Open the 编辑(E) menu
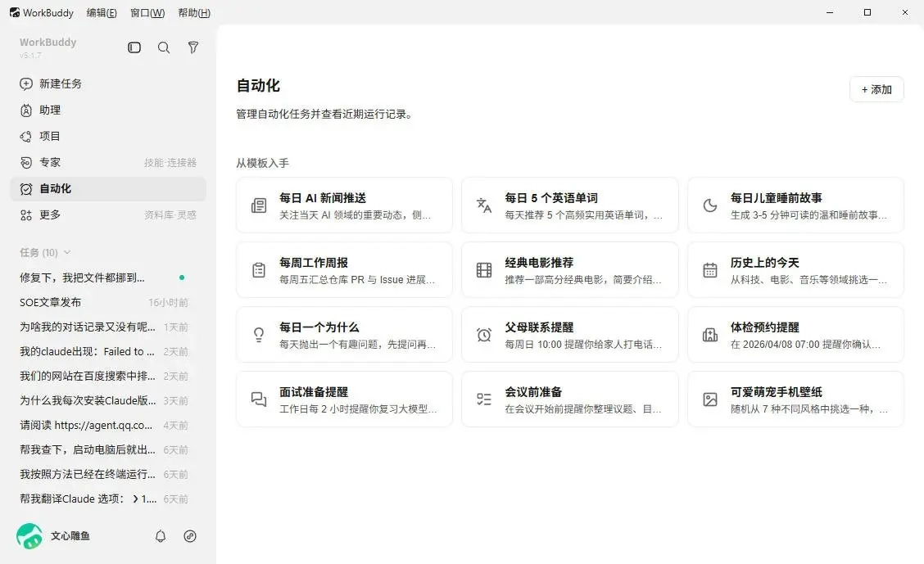Screen dimensions: 924x564 coord(102,13)
